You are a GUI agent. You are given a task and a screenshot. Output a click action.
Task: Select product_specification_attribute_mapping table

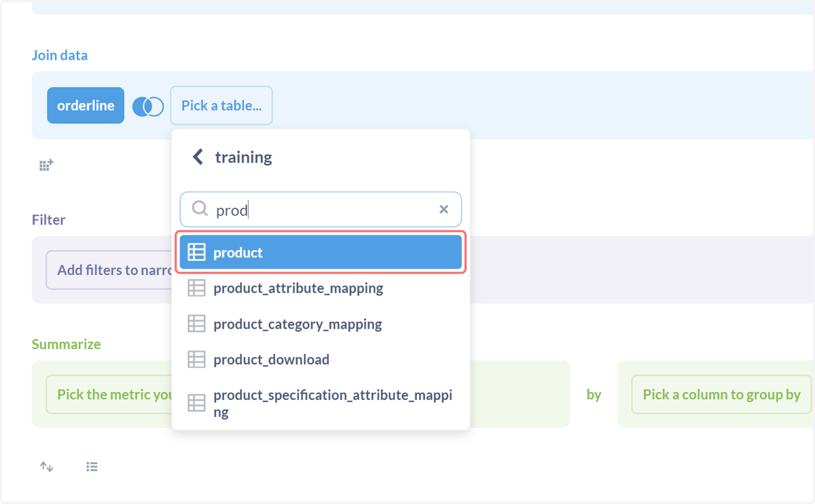(x=321, y=403)
